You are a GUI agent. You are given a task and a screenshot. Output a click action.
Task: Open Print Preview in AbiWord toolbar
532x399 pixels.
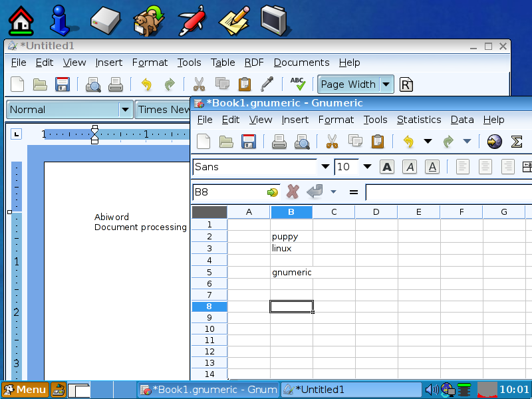[x=93, y=84]
